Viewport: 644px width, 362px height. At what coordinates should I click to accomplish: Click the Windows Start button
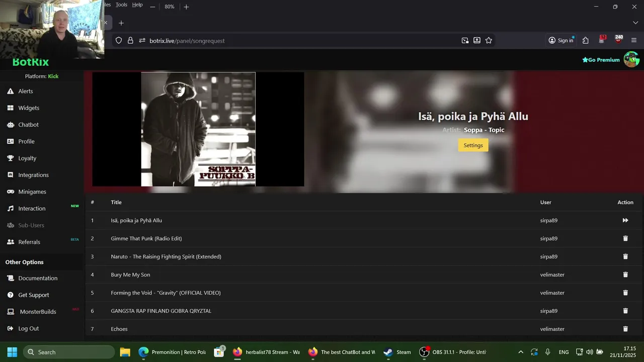[12, 352]
